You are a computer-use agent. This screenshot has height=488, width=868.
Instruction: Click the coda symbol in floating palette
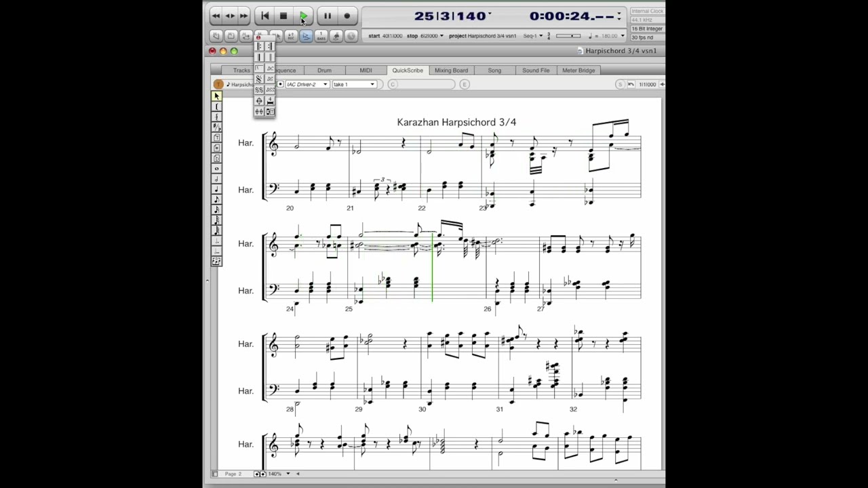coord(259,100)
